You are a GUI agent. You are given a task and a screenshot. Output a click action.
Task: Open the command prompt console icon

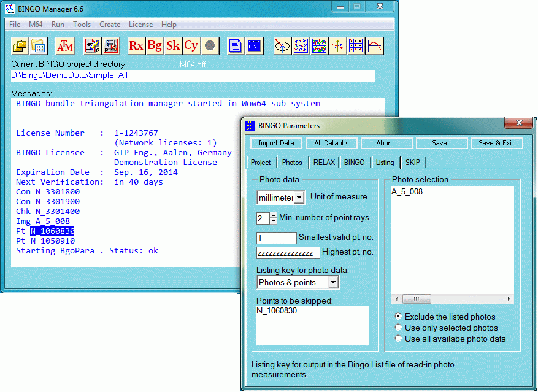coord(254,45)
